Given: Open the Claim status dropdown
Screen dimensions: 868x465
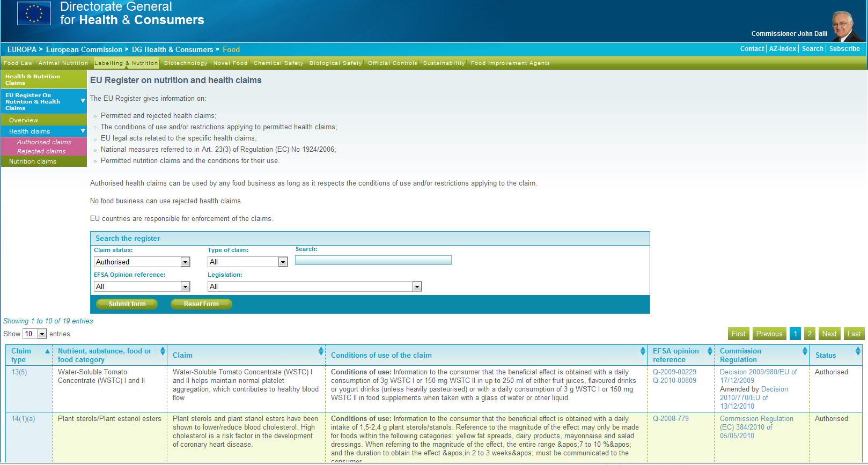Looking at the screenshot, I should coord(142,262).
